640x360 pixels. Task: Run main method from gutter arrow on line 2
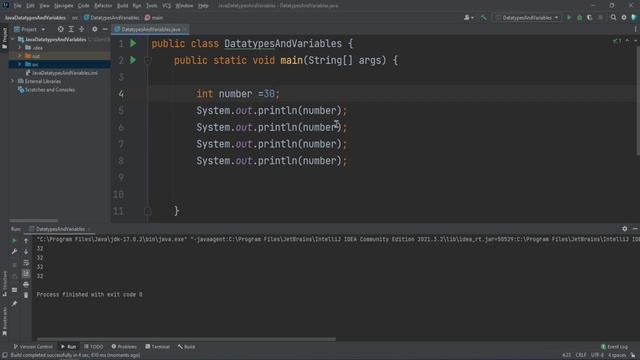pos(133,60)
